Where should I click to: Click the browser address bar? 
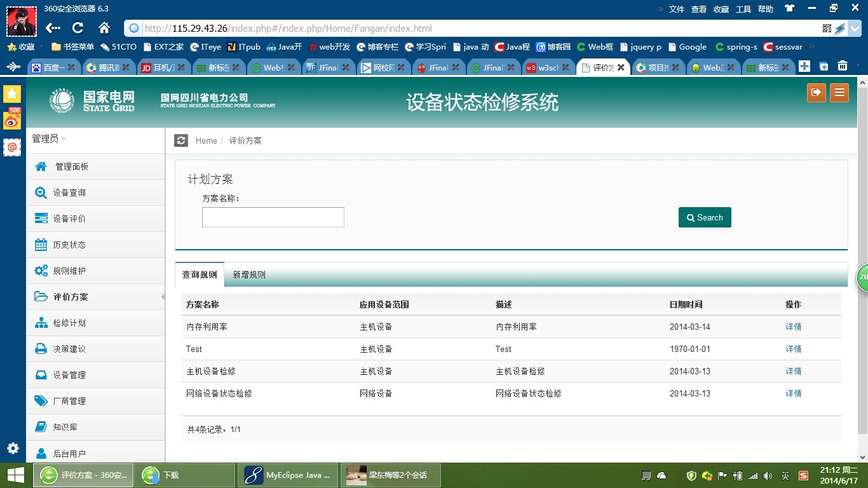coord(470,29)
